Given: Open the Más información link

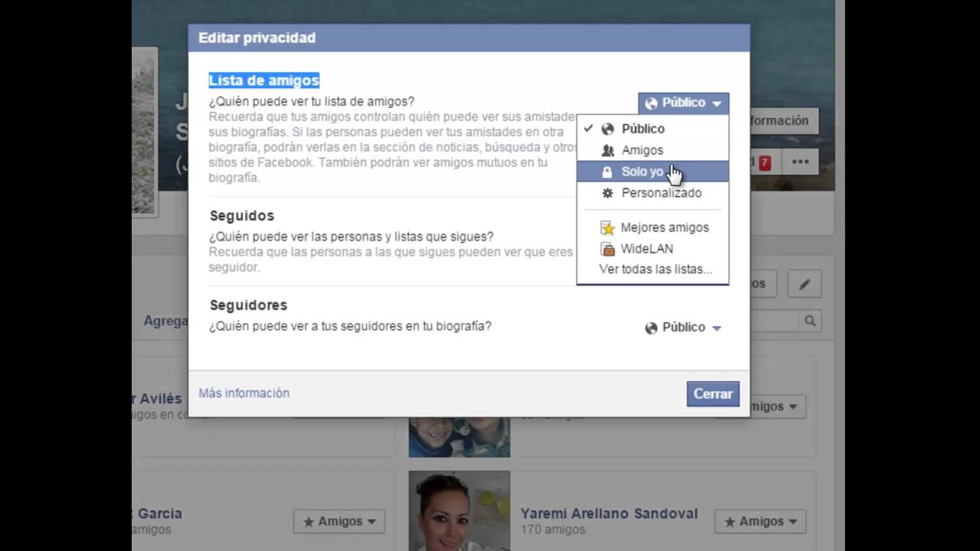Looking at the screenshot, I should click(243, 393).
